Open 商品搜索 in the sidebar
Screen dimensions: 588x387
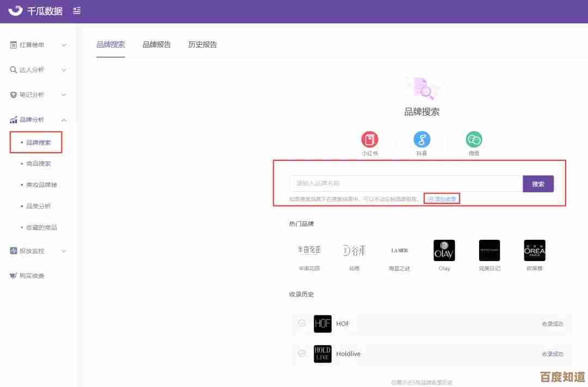[x=38, y=164]
